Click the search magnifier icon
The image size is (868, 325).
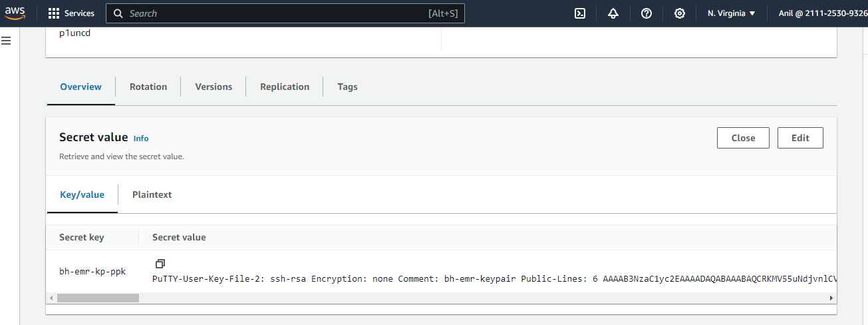pos(118,13)
